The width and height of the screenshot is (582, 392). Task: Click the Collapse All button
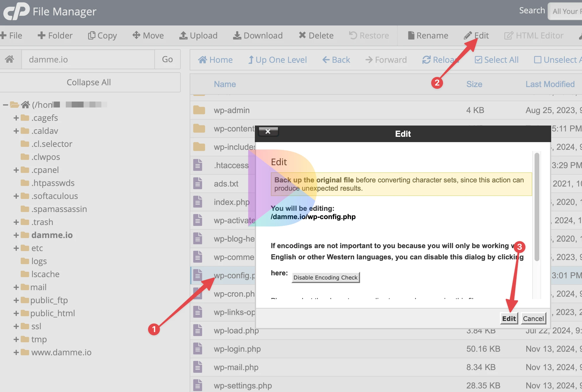89,82
